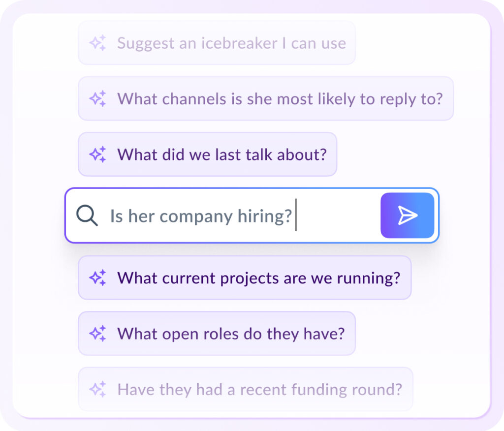This screenshot has width=504, height=431.
Task: Choose 'What channels is she most likely to reply to?'
Action: [266, 98]
